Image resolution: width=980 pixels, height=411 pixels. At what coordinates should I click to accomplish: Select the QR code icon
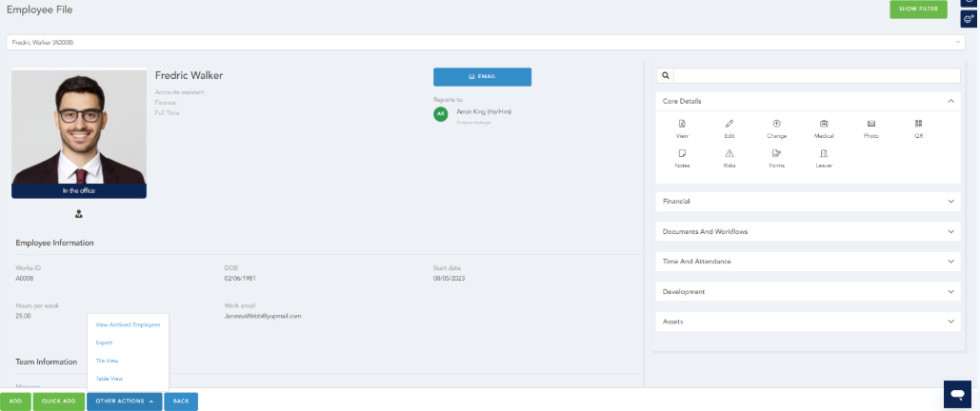(918, 125)
